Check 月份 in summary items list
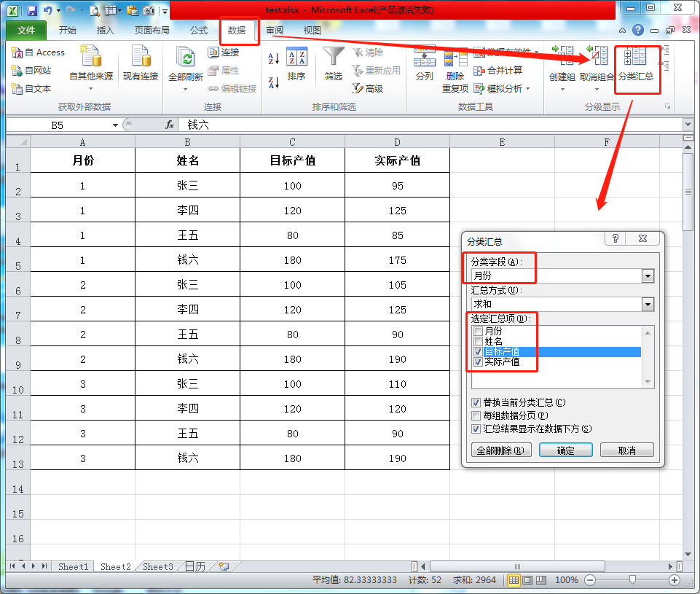 coord(478,331)
